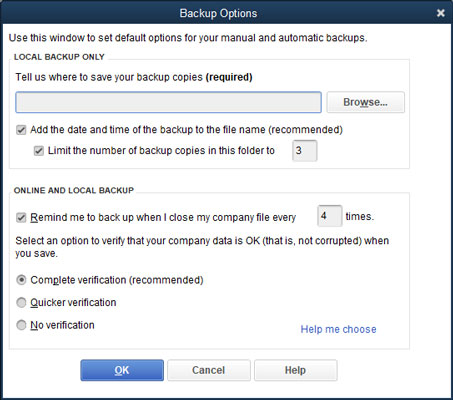
Task: Toggle 'Add the date and time' checkbox
Action: click(21, 130)
